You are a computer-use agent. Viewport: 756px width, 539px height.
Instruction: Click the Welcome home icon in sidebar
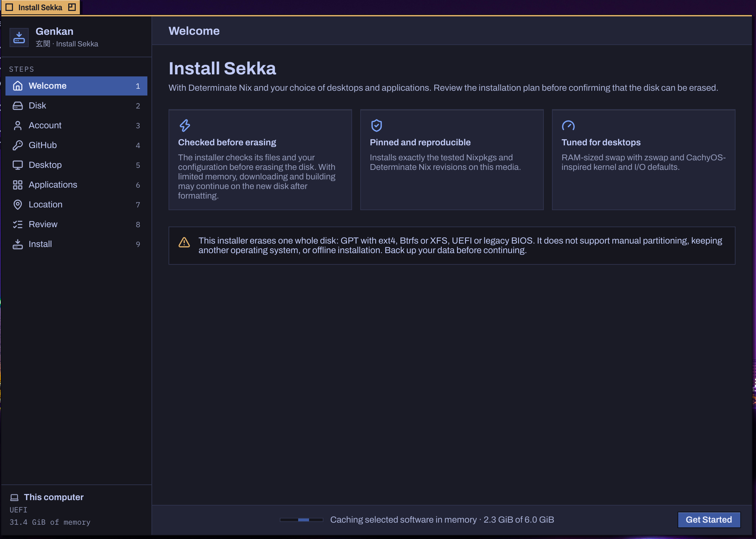click(18, 86)
